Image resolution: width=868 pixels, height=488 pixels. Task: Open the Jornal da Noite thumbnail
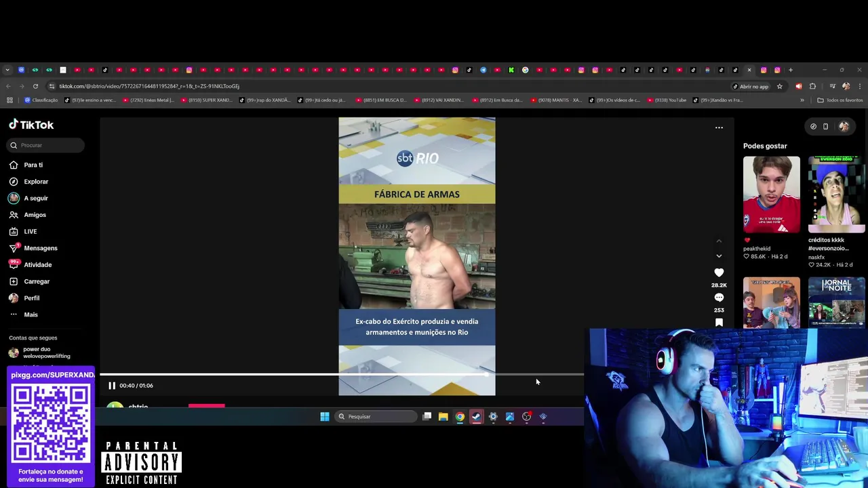coord(836,302)
